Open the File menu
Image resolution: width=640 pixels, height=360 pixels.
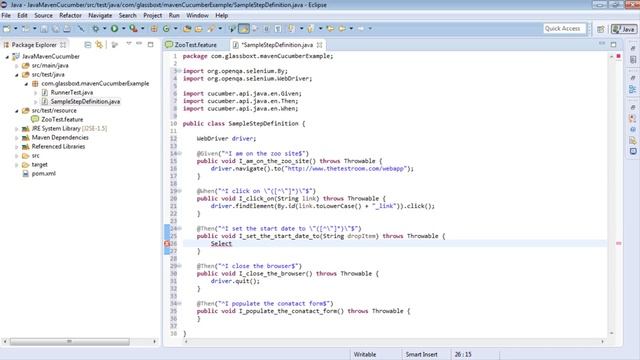point(6,16)
